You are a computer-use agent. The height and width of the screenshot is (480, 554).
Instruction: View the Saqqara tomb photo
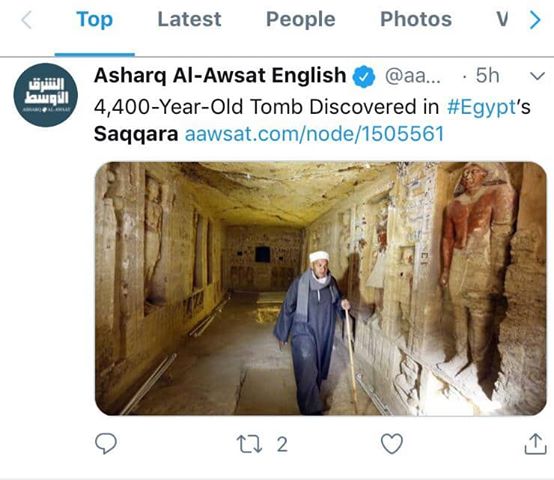pyautogui.click(x=320, y=289)
